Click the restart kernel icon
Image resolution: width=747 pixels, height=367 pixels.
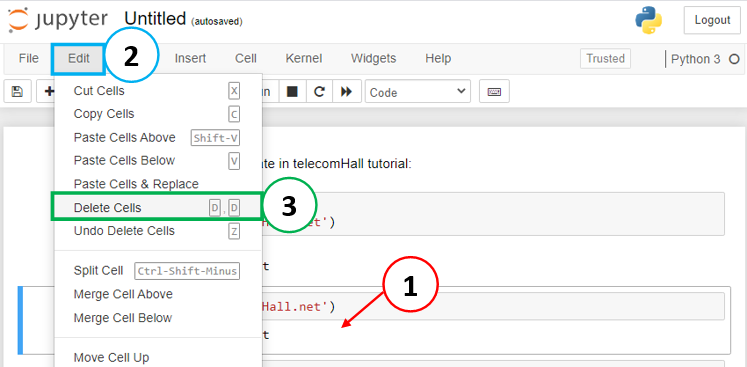coord(319,92)
